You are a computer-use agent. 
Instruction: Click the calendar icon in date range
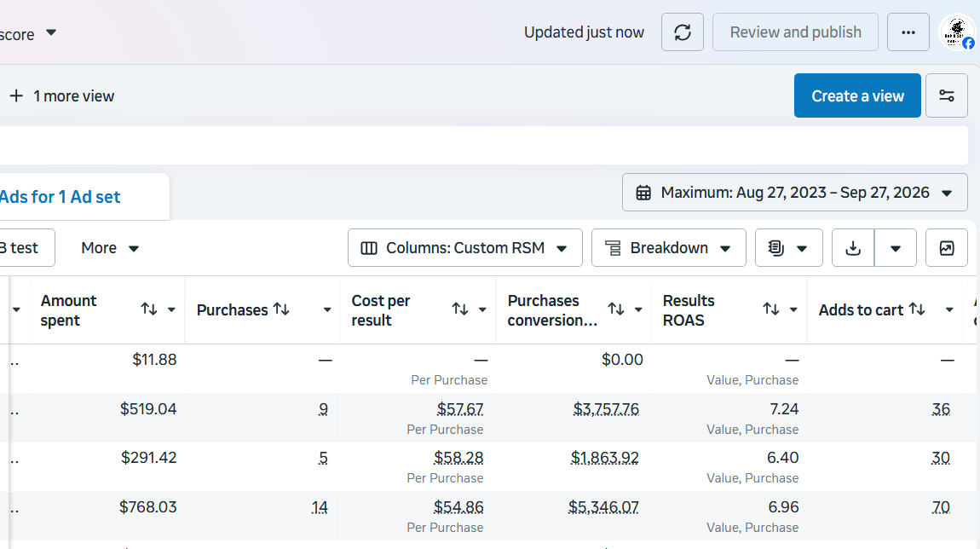(643, 193)
